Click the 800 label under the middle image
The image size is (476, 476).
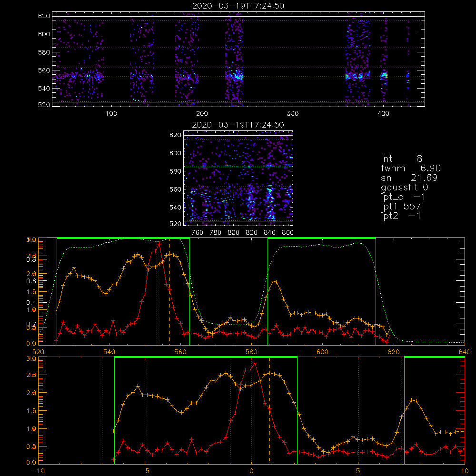(x=233, y=232)
